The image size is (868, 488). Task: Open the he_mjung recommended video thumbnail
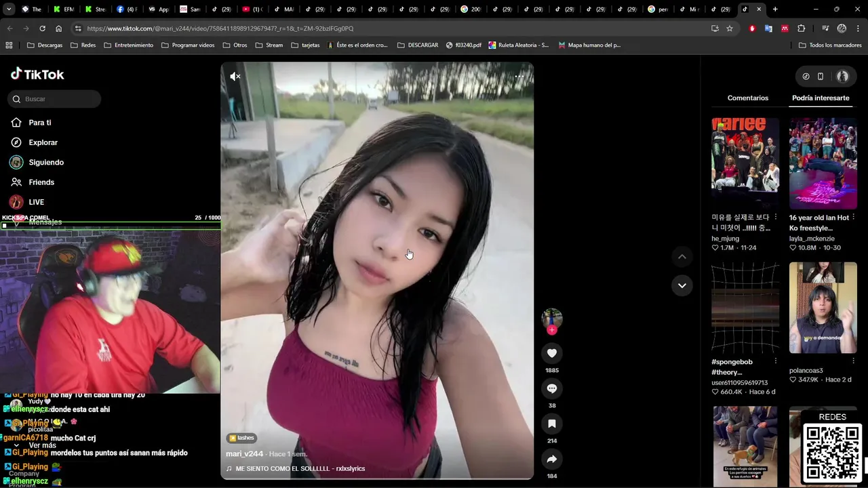[x=745, y=163]
